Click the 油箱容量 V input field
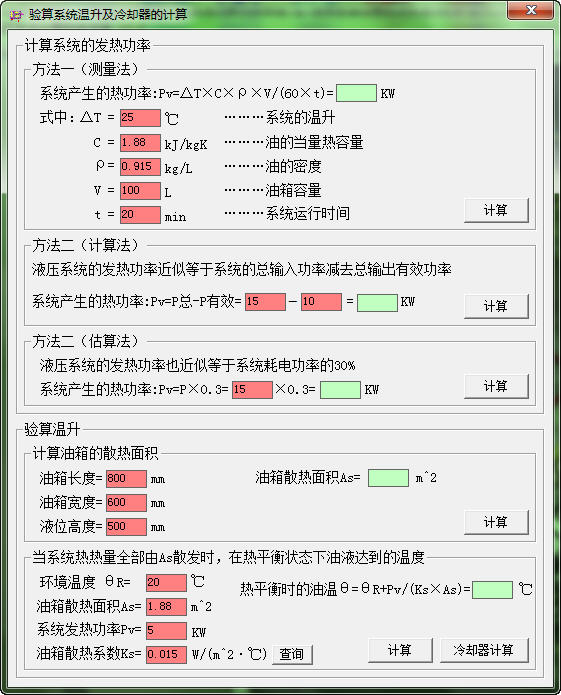The image size is (561, 695). point(140,191)
